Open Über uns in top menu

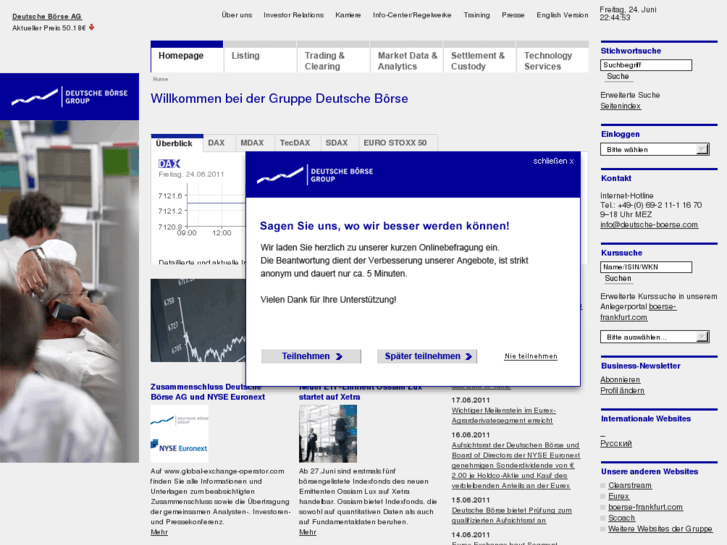[236, 15]
